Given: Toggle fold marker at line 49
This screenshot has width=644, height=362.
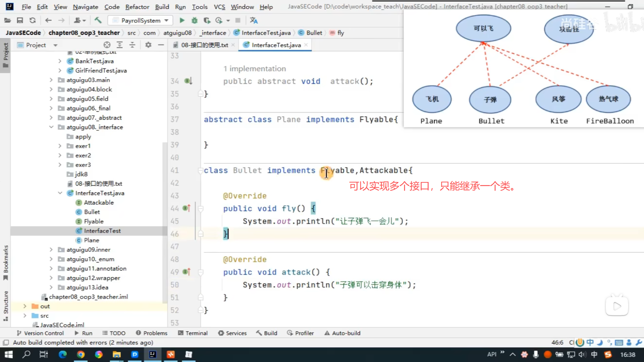Looking at the screenshot, I should tap(201, 272).
